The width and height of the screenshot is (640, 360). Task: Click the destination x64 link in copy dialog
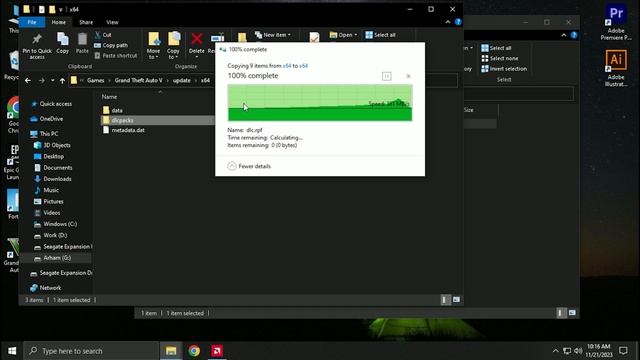point(303,66)
